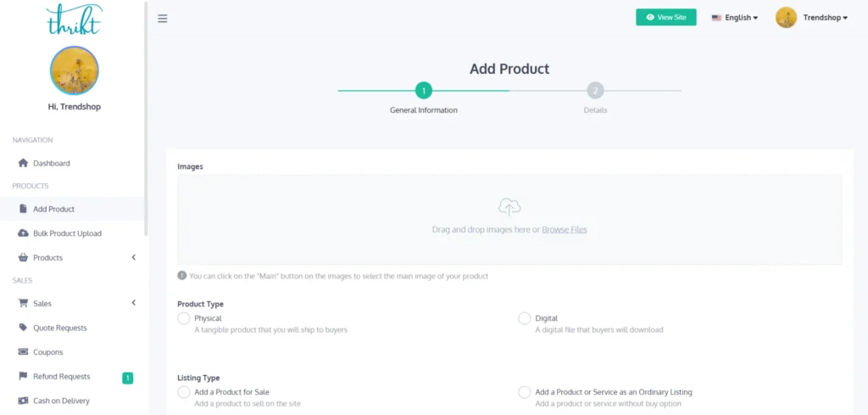Expand the Products submenu chevron
The height and width of the screenshot is (415, 868).
tap(133, 257)
